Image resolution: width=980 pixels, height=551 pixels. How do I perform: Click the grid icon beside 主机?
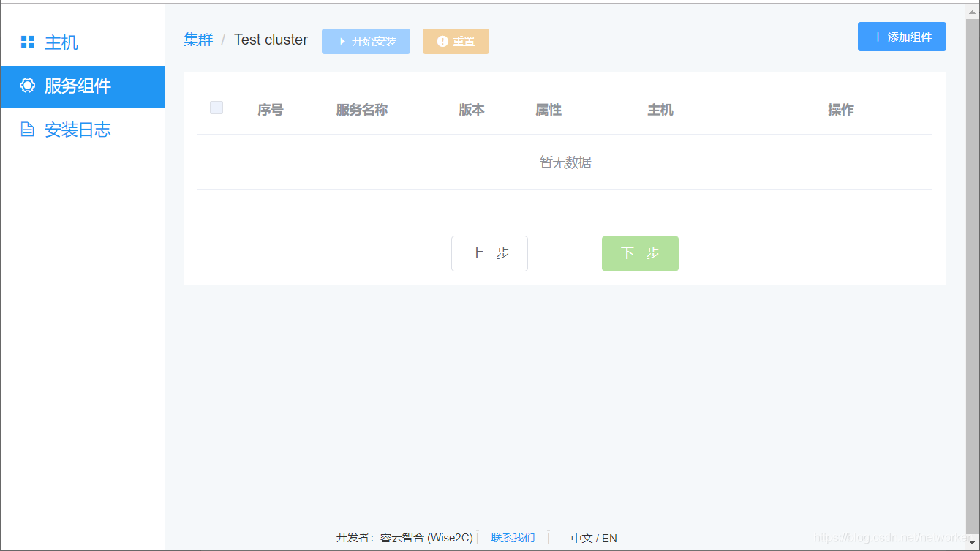(x=27, y=42)
